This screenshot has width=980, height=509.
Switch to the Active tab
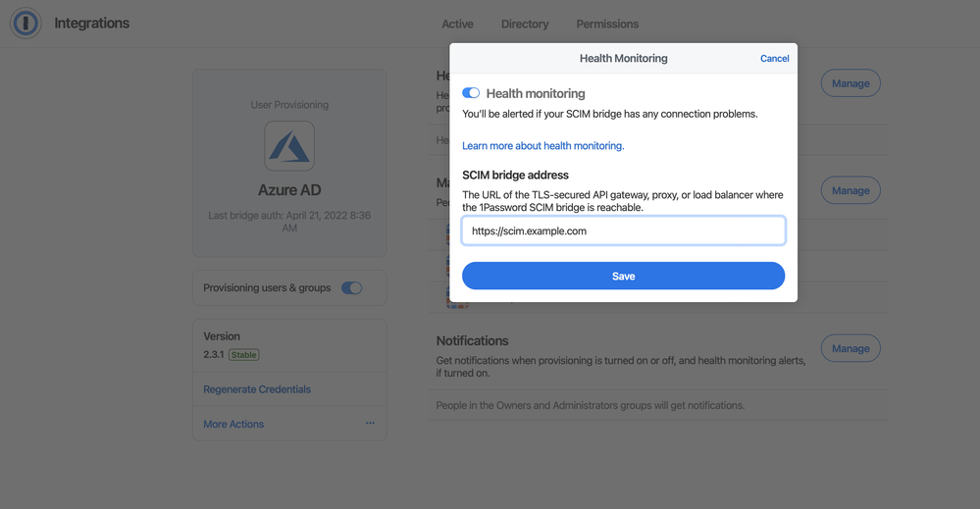[x=457, y=24]
